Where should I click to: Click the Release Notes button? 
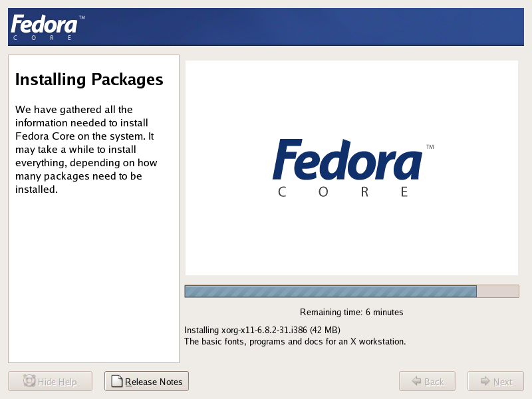click(x=146, y=381)
